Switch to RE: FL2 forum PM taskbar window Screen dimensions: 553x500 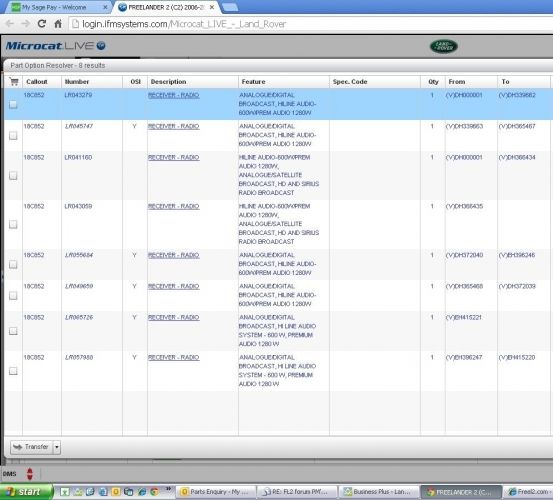click(x=297, y=492)
